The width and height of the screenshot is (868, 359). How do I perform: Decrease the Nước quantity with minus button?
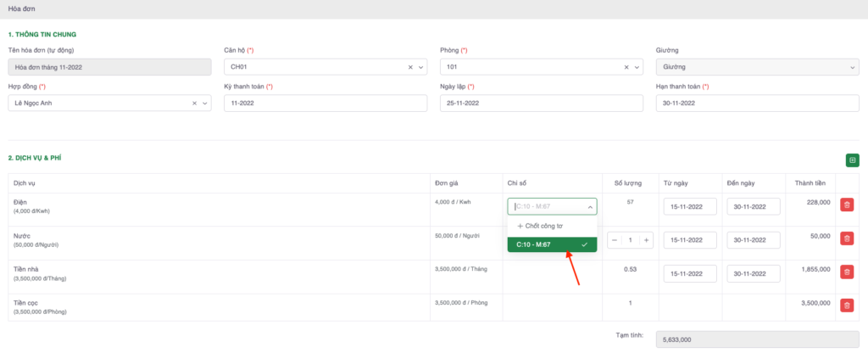(x=614, y=240)
